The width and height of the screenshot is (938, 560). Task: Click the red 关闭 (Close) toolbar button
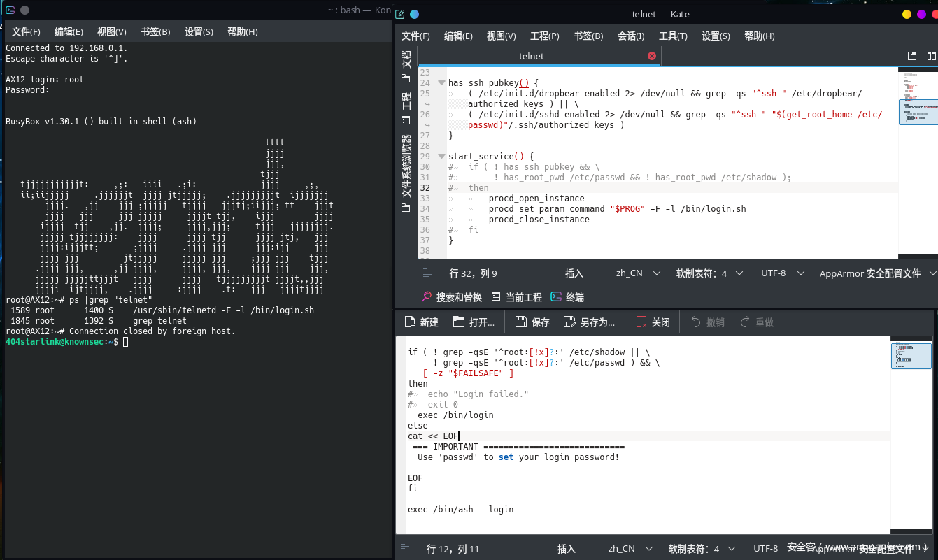[653, 322]
